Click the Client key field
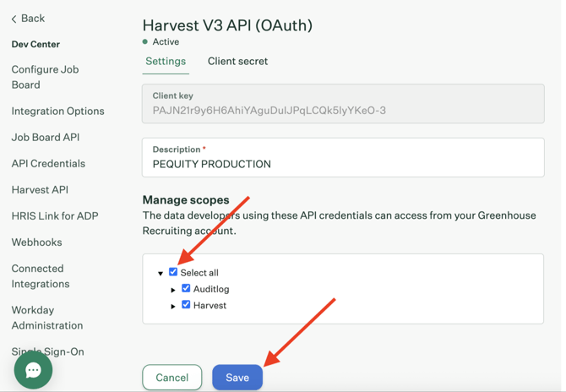The image size is (566, 392). (x=343, y=104)
